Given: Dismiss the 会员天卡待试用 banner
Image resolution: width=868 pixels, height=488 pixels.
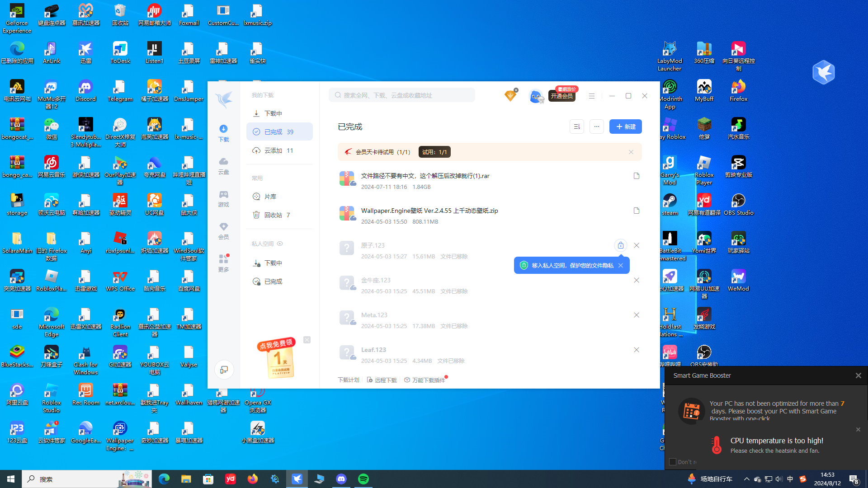Looking at the screenshot, I should click(631, 152).
